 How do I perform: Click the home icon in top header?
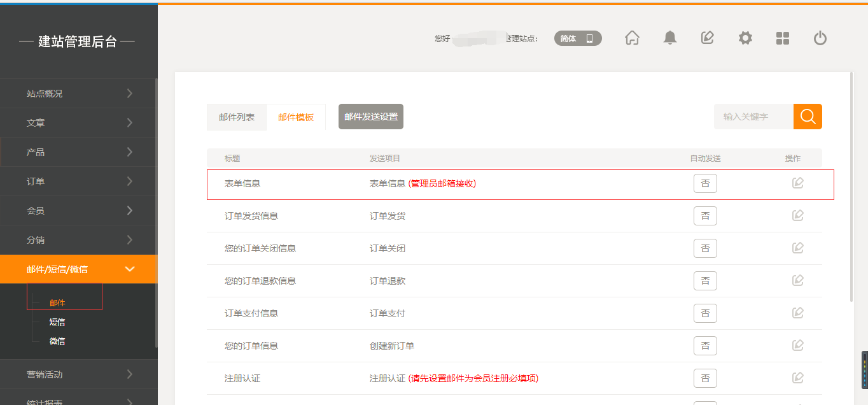(x=632, y=38)
